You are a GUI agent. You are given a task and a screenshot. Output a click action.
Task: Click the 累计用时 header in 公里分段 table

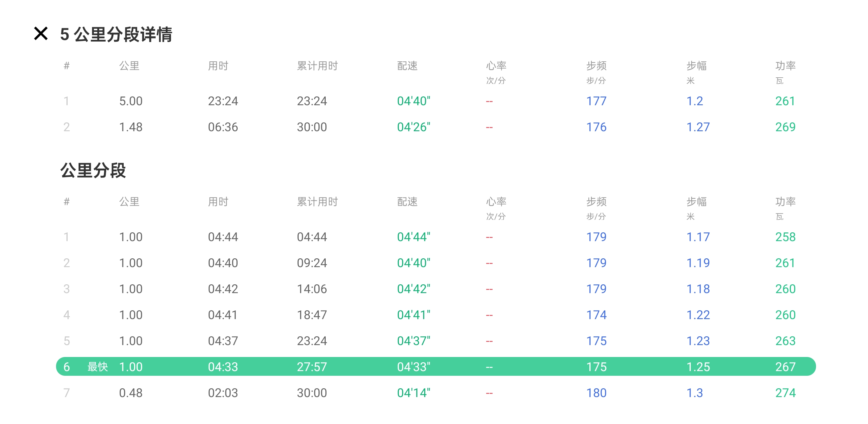(x=317, y=202)
